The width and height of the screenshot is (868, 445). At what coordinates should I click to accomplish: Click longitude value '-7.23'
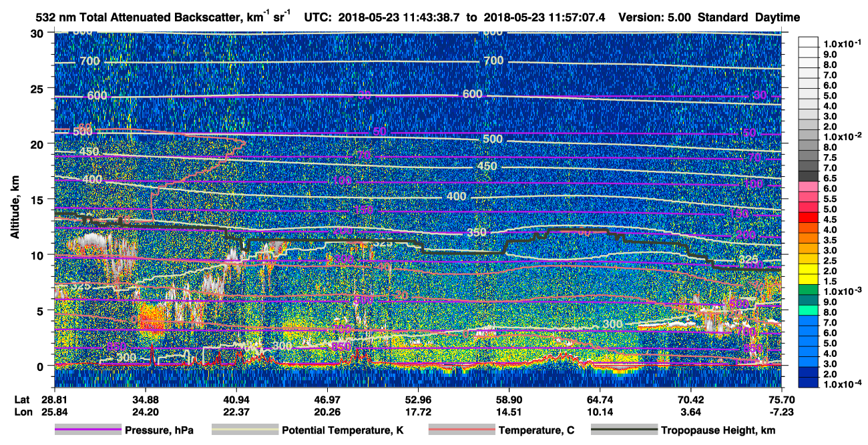[x=781, y=411]
